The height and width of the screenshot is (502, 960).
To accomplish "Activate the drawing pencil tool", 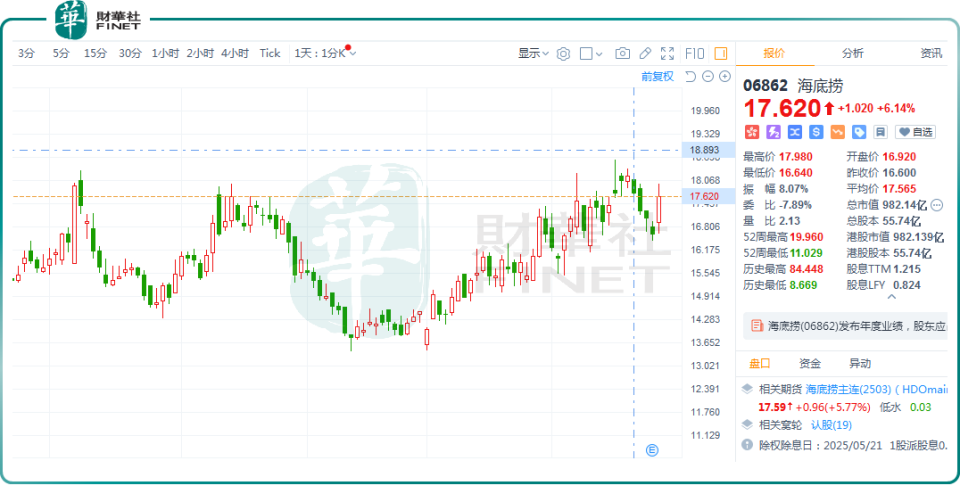I will 645,53.
